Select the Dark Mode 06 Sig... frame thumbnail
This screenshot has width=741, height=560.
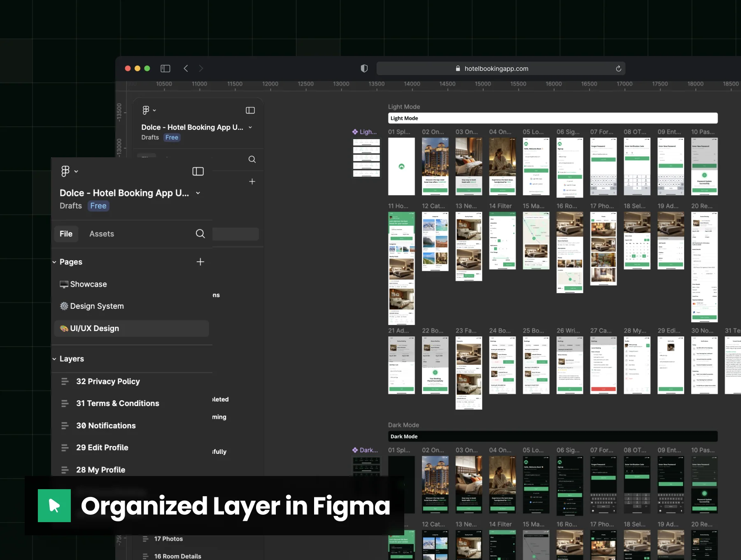570,486
